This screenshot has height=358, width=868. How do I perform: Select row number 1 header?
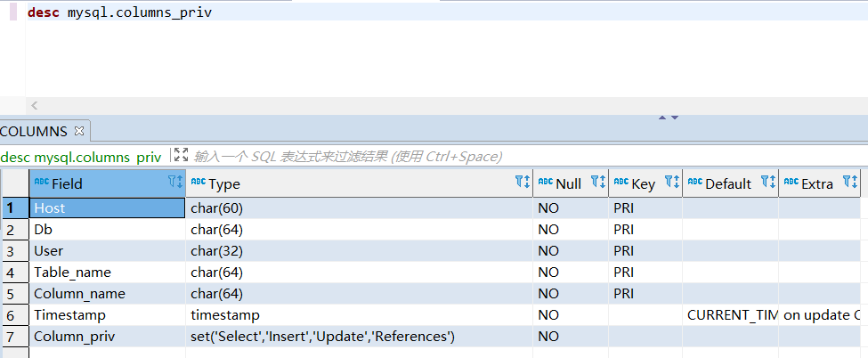pos(13,207)
